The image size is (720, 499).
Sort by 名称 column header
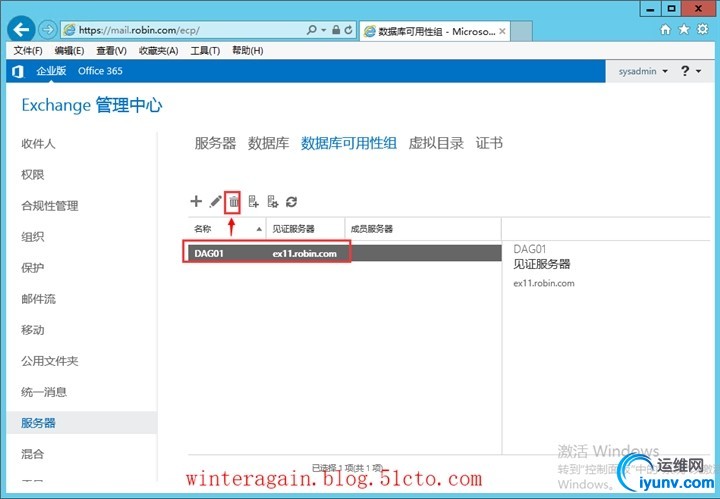pyautogui.click(x=227, y=229)
